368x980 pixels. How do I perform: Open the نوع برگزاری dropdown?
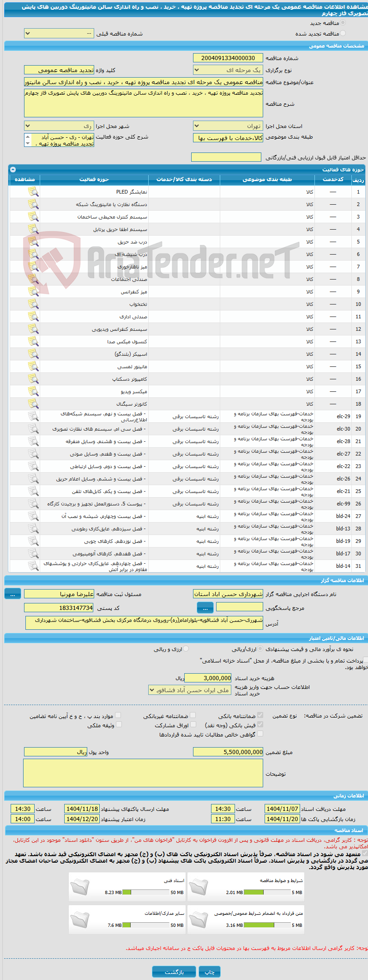pos(228,70)
